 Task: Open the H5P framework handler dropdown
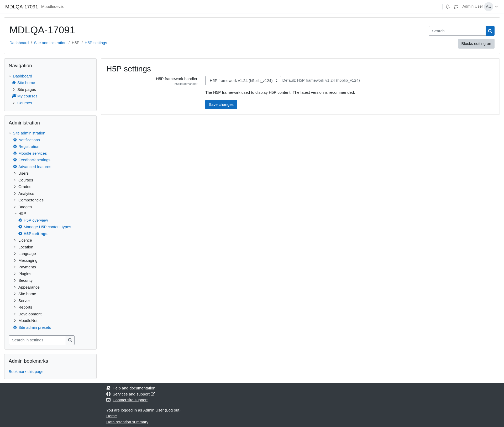(x=243, y=81)
